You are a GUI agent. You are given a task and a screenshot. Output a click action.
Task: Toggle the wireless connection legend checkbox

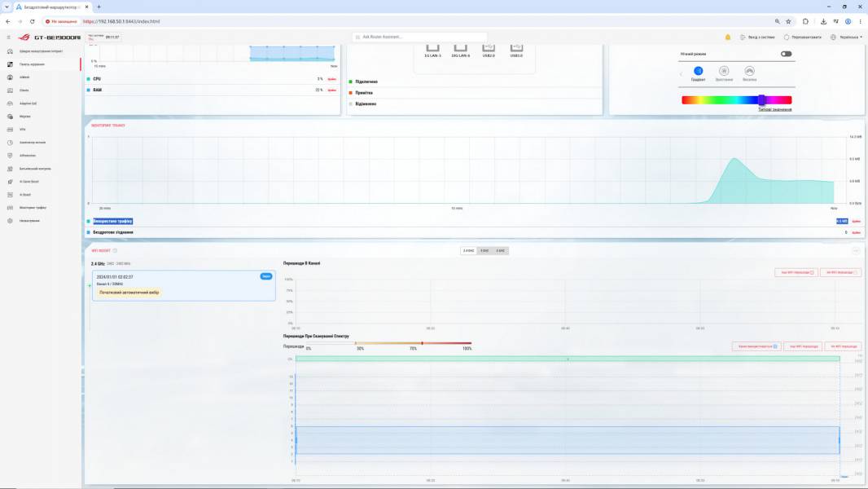(x=89, y=232)
